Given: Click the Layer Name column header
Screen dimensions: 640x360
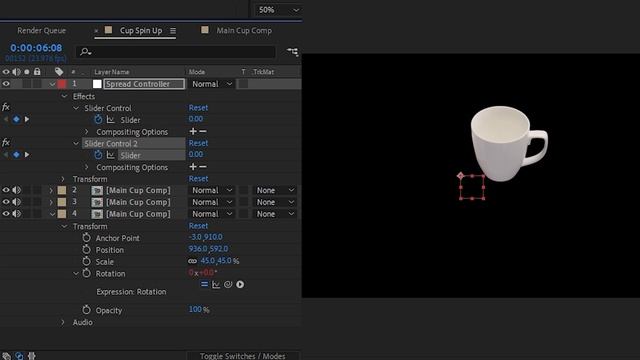Looking at the screenshot, I should [111, 72].
